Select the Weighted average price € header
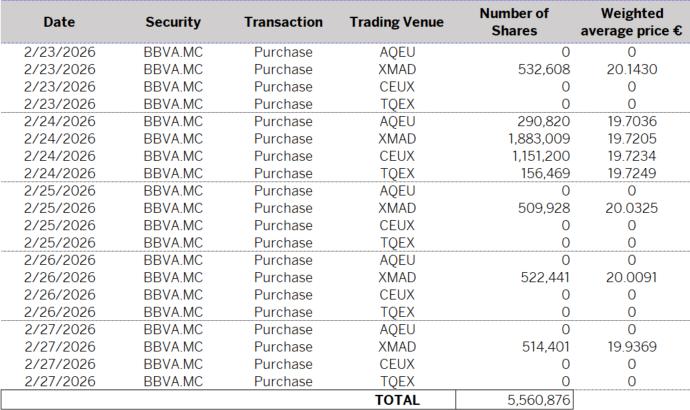Screen dimensions: 690x410 coord(630,21)
